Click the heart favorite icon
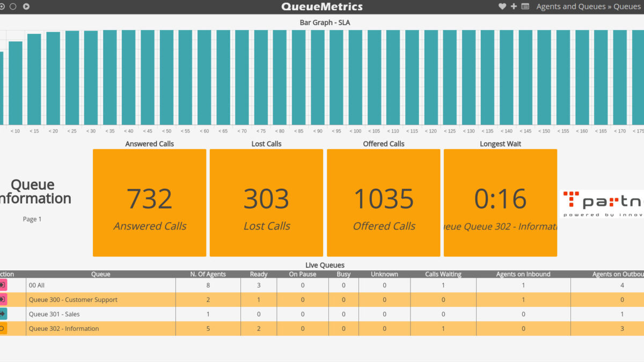Viewport: 644px width, 362px height. (502, 6)
